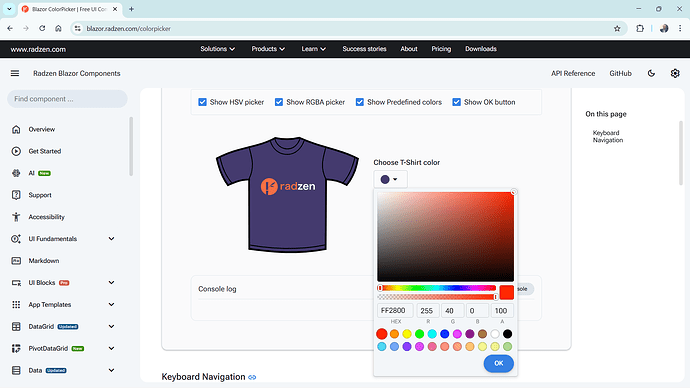
Task: Open the Products dropdown menu
Action: tap(268, 49)
